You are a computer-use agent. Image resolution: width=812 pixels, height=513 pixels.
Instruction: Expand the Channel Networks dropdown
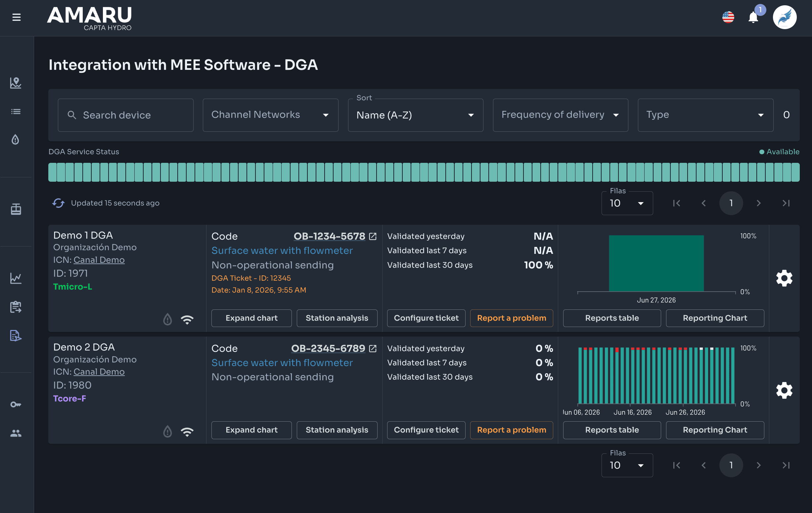click(x=270, y=115)
